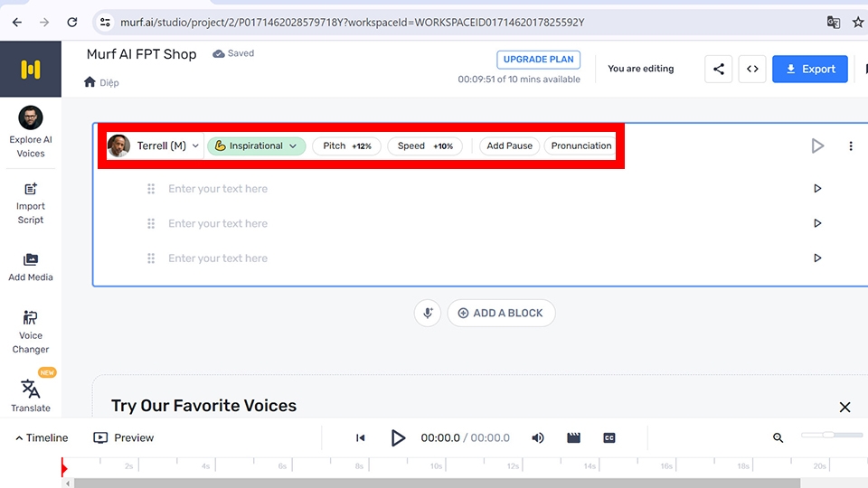Click the volume speaker icon
The height and width of the screenshot is (488, 868).
click(x=537, y=437)
